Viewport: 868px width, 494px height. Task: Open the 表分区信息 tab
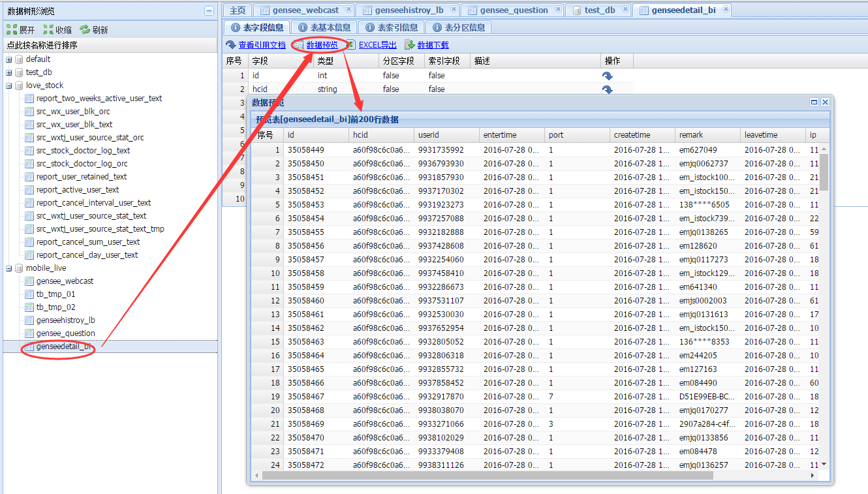coord(459,27)
